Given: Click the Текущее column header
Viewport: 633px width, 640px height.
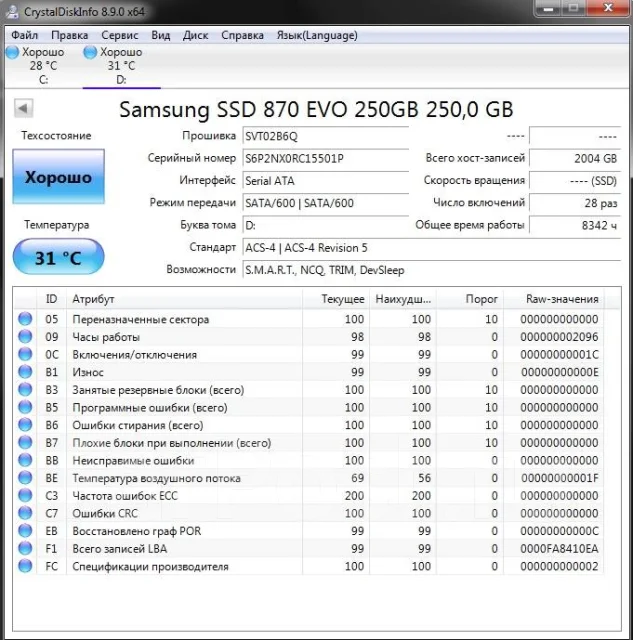Looking at the screenshot, I should point(336,299).
